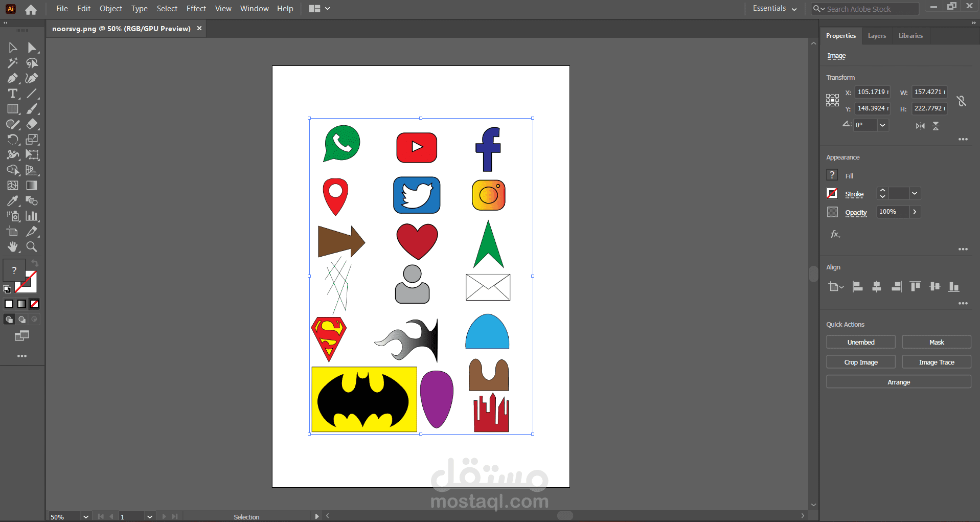The image size is (980, 522).
Task: Pick the Paintbrush tool
Action: 32,109
